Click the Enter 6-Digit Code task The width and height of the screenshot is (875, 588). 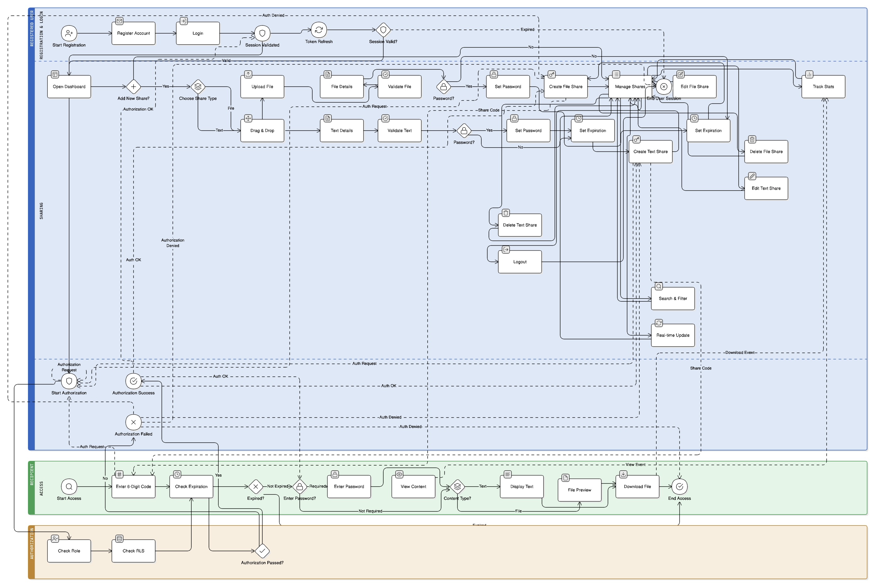pos(133,487)
